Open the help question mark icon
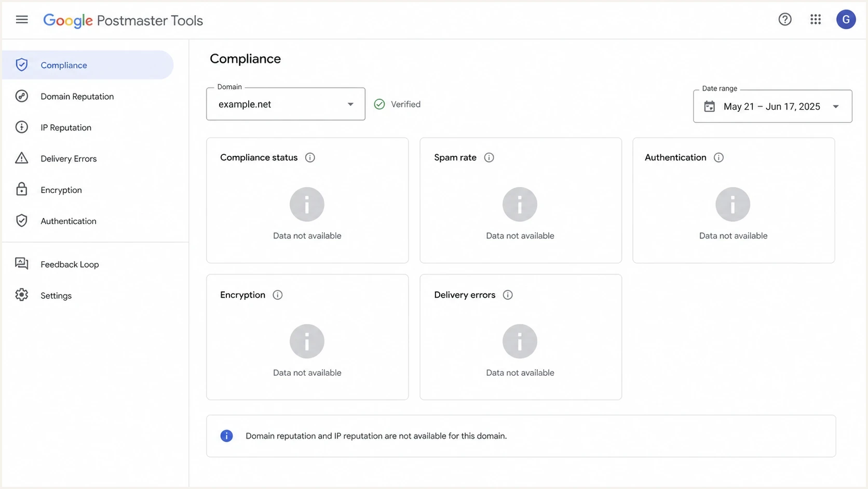 point(785,20)
